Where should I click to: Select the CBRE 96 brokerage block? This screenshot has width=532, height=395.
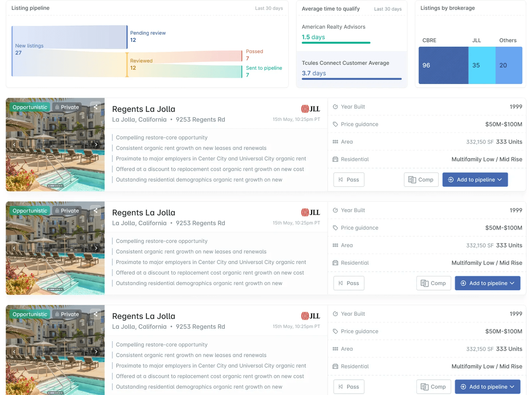coord(444,65)
